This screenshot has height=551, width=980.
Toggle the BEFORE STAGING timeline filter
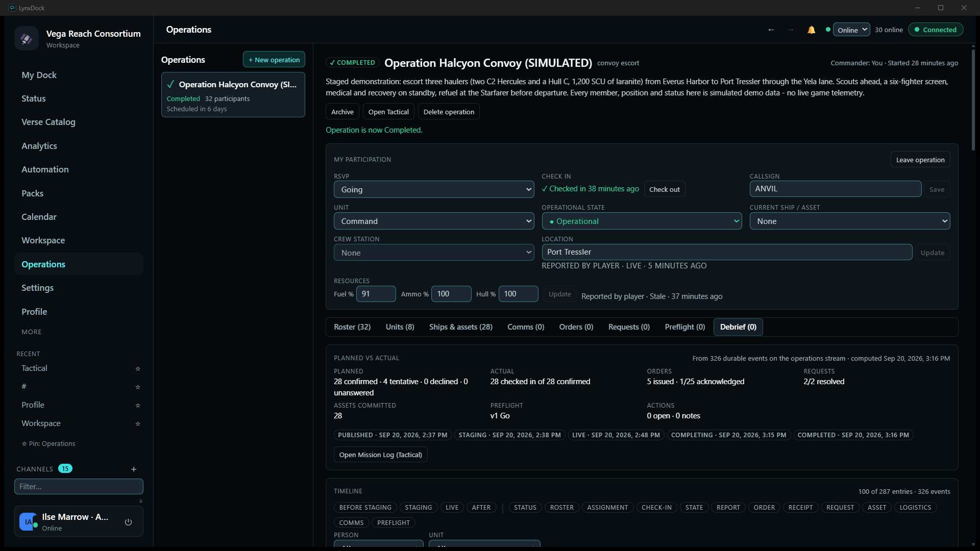(x=365, y=507)
